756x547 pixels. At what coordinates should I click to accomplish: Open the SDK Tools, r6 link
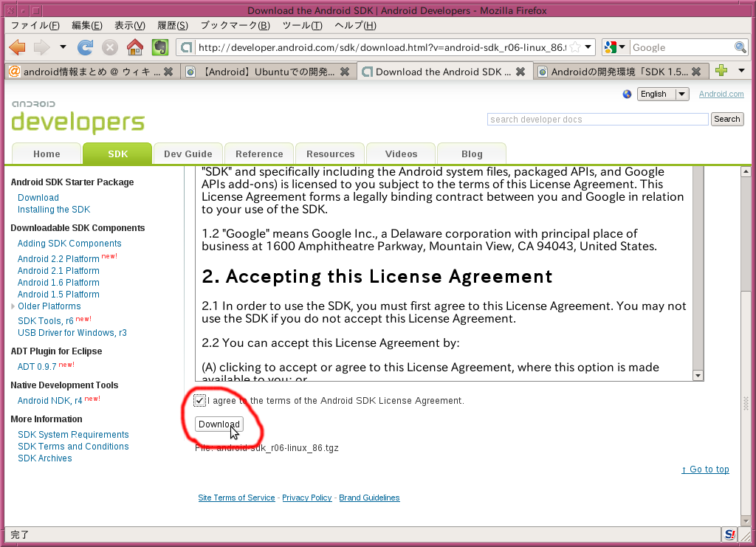point(45,321)
